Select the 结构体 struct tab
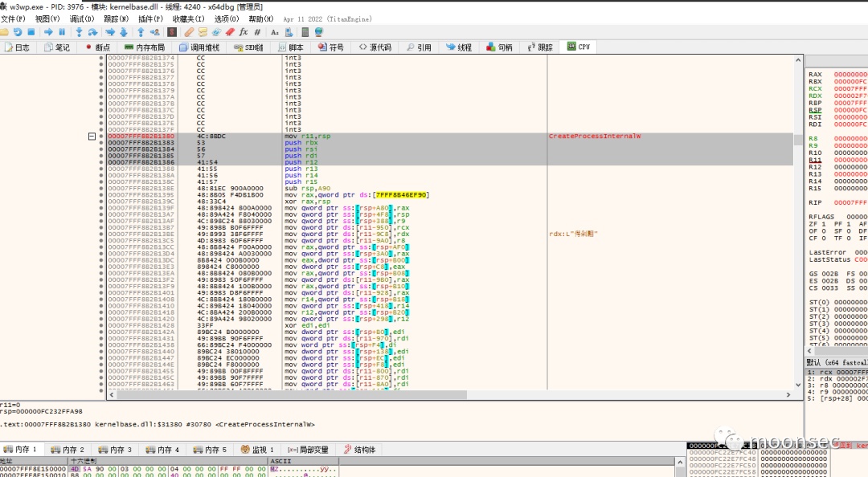Screen dimensions: 868x477 click(360, 450)
